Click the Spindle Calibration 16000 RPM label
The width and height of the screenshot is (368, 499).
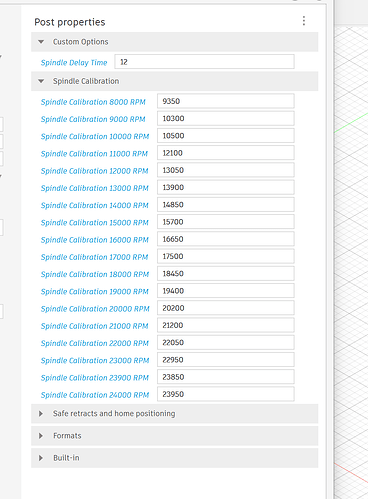[95, 240]
